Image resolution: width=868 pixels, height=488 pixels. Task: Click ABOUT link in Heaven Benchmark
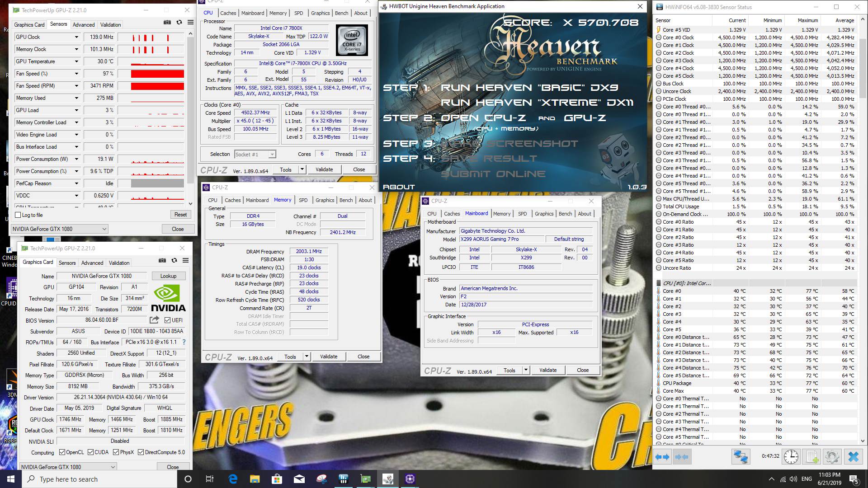pos(399,187)
